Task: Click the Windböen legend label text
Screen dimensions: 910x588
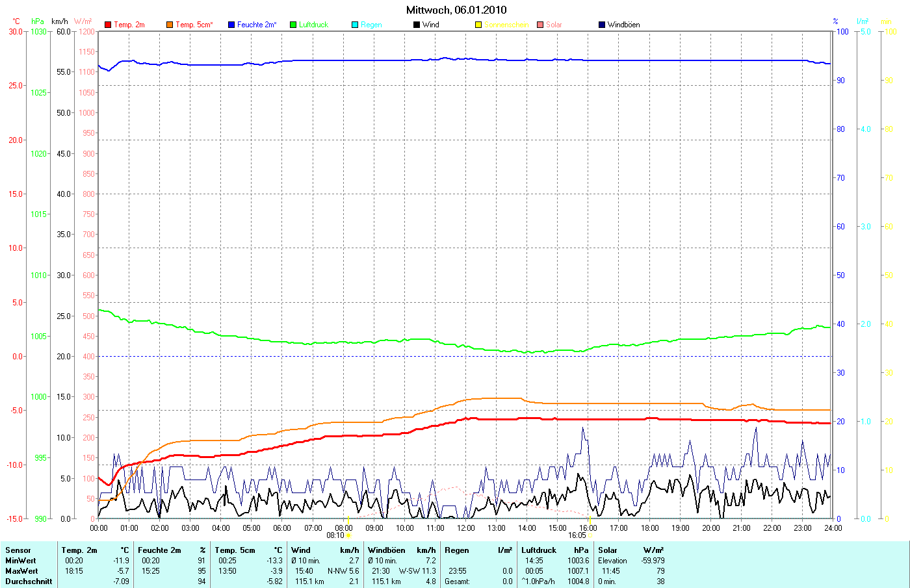Action: point(623,25)
